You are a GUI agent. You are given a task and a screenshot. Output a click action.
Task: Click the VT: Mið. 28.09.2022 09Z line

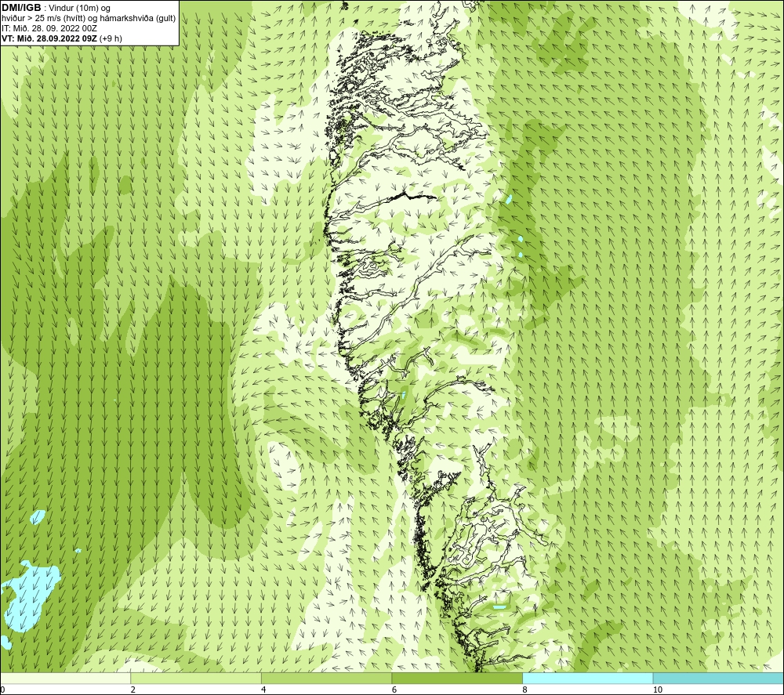tap(61, 38)
